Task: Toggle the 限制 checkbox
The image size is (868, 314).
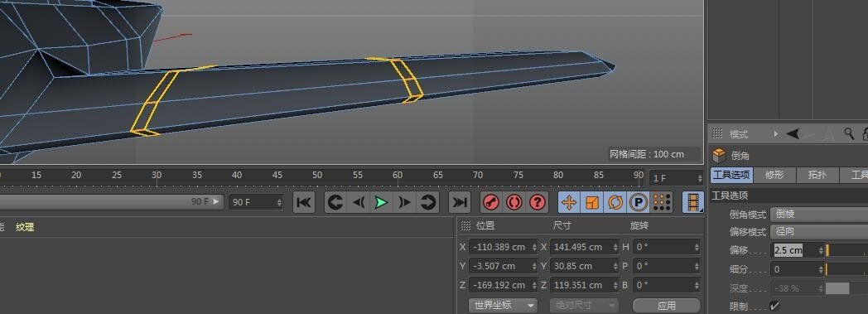Action: pyautogui.click(x=775, y=306)
